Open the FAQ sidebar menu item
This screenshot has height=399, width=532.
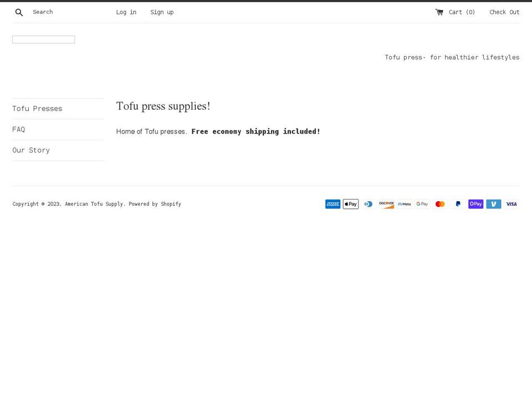[x=19, y=129]
